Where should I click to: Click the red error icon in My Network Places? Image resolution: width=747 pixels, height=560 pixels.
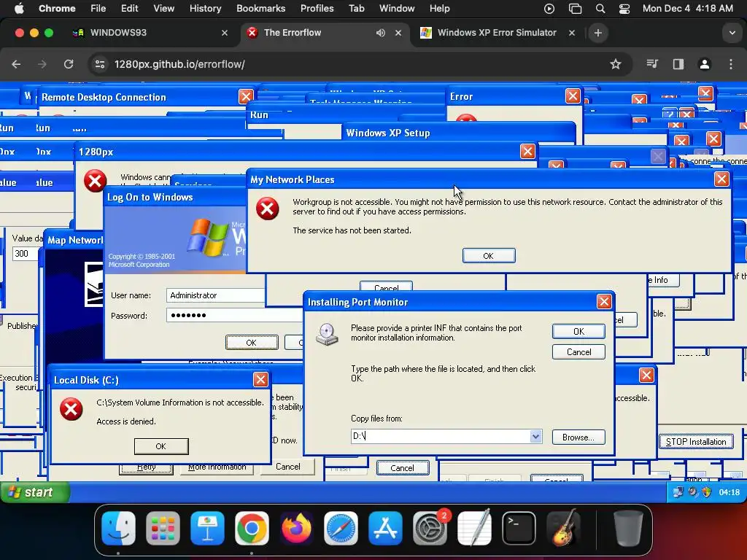click(x=267, y=209)
